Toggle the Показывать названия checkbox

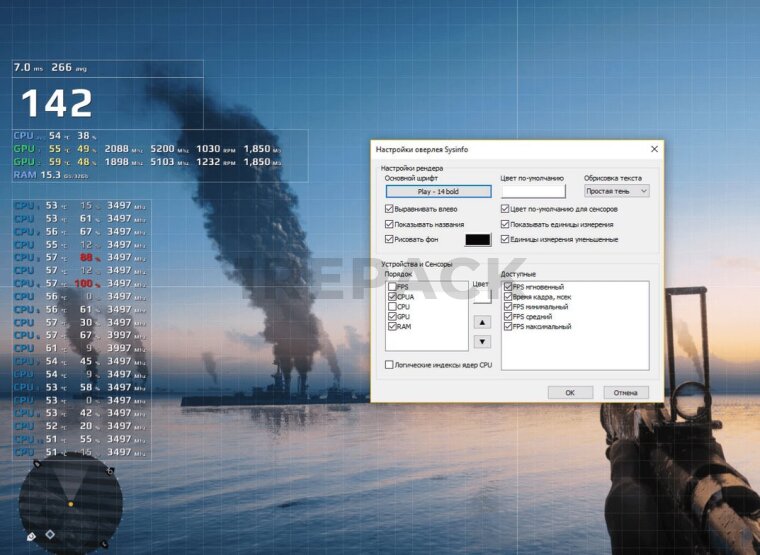[x=390, y=224]
